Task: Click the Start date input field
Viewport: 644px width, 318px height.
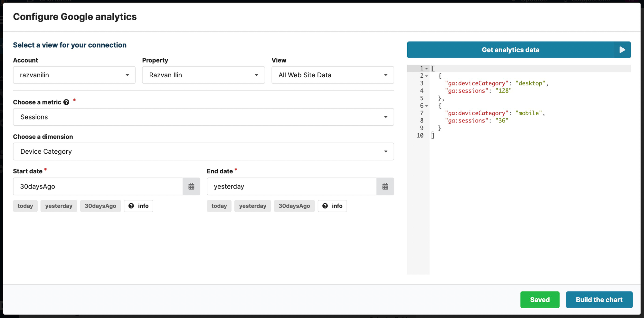Action: (97, 186)
